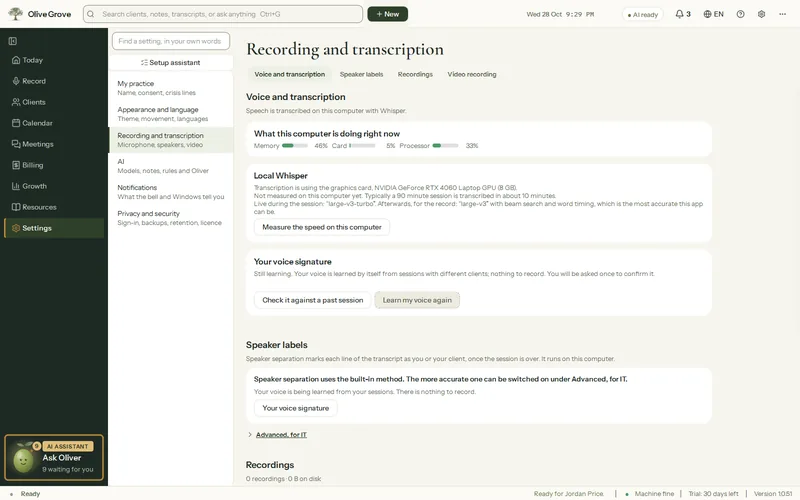Click the Find a setting field
This screenshot has width=800, height=500.
(x=171, y=41)
